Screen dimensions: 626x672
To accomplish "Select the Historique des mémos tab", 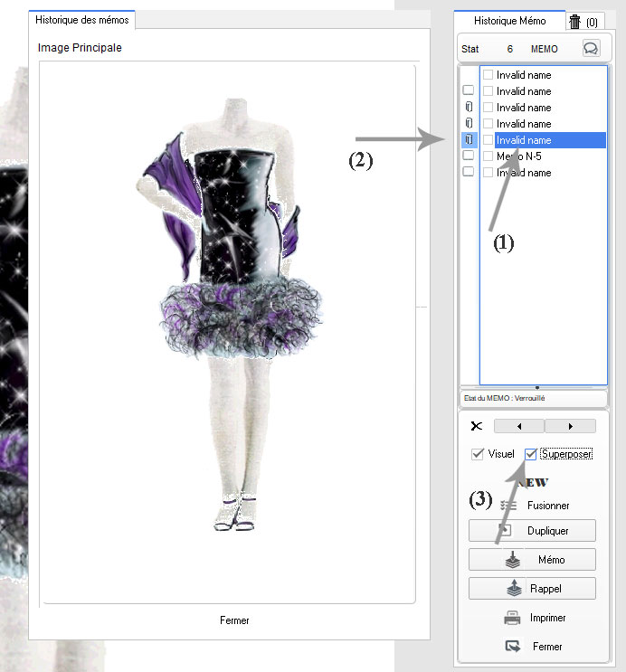I will click(81, 20).
